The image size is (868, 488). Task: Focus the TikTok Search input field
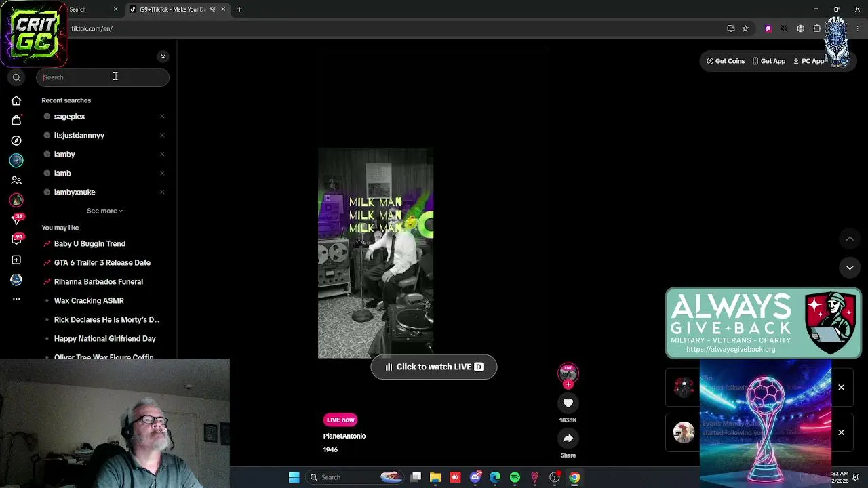coord(102,77)
